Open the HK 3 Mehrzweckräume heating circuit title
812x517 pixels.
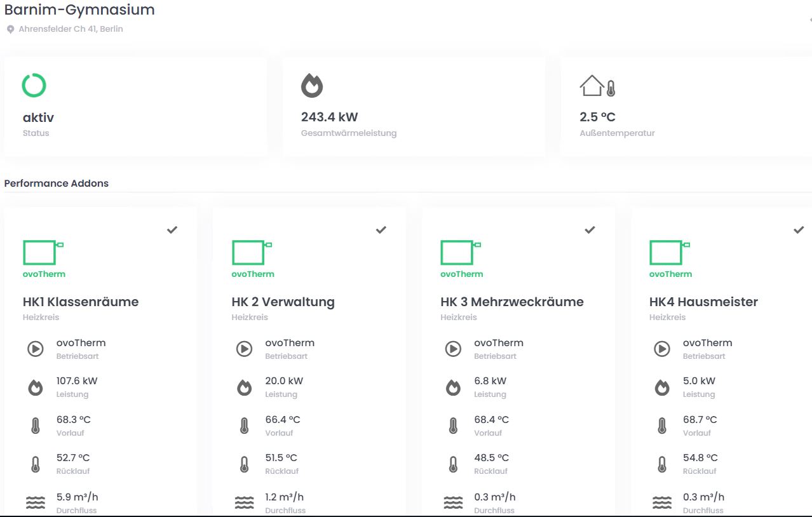pos(511,302)
